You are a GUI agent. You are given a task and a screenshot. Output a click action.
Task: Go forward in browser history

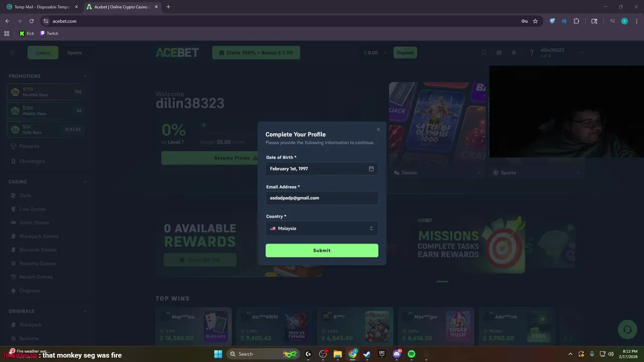click(x=19, y=21)
